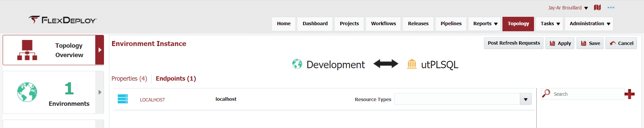Click the FlexDeploy logo
This screenshot has height=128, width=644.
coord(63,20)
